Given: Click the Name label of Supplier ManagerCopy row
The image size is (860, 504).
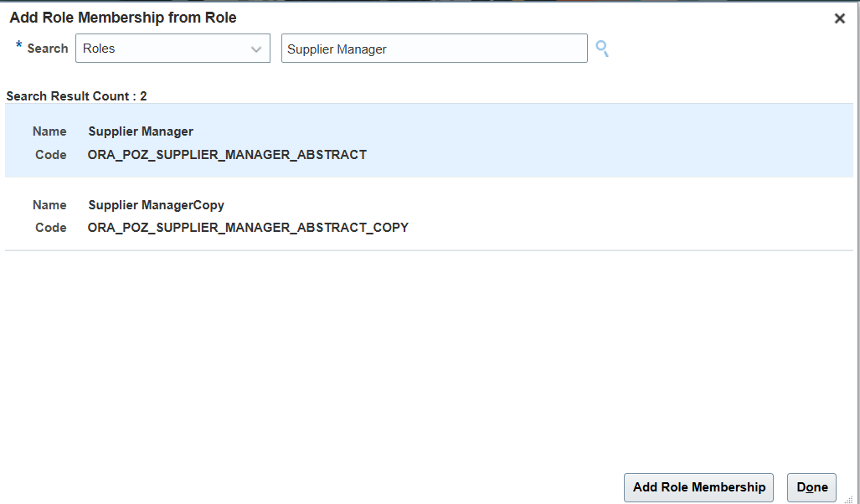Looking at the screenshot, I should pos(49,205).
